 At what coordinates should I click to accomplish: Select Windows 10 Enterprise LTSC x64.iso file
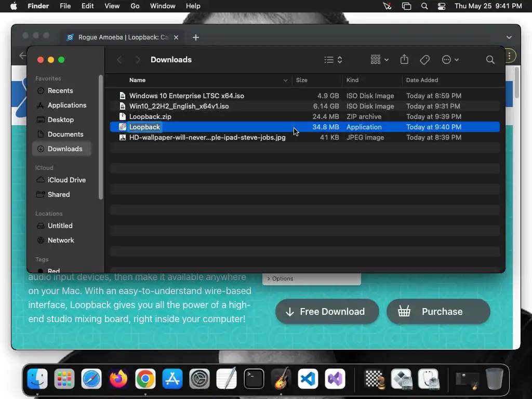(x=304, y=96)
